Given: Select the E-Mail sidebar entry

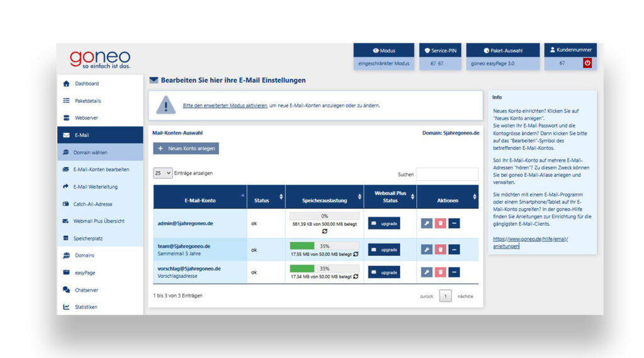Looking at the screenshot, I should (x=100, y=135).
